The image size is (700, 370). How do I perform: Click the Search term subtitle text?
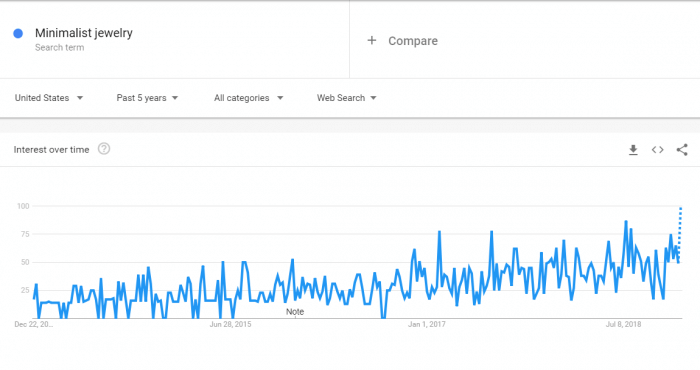pos(59,48)
